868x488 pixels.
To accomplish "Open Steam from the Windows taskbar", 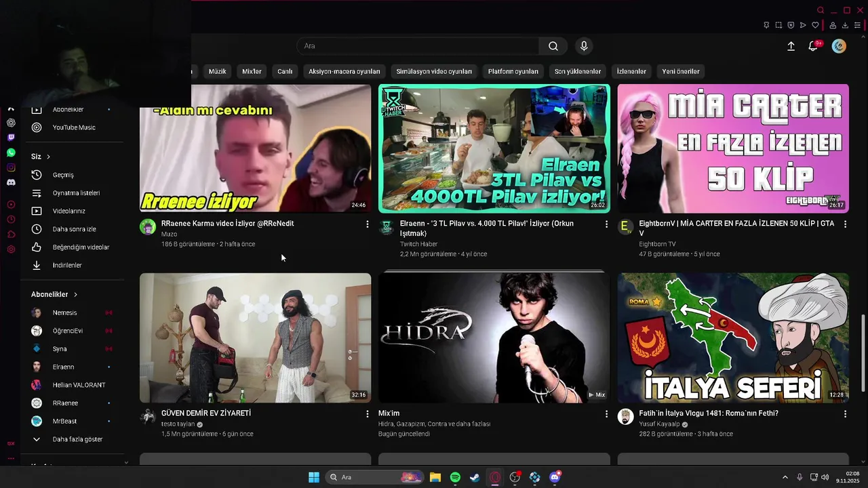I will tap(475, 477).
